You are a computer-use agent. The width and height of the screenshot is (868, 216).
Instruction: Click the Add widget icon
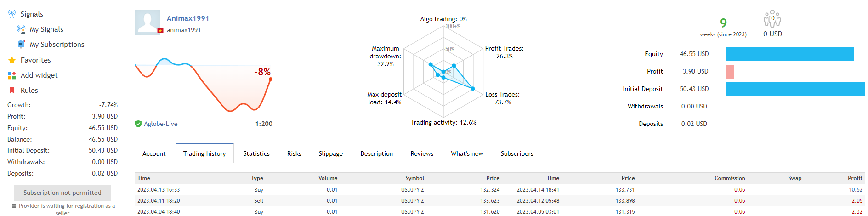coord(12,75)
